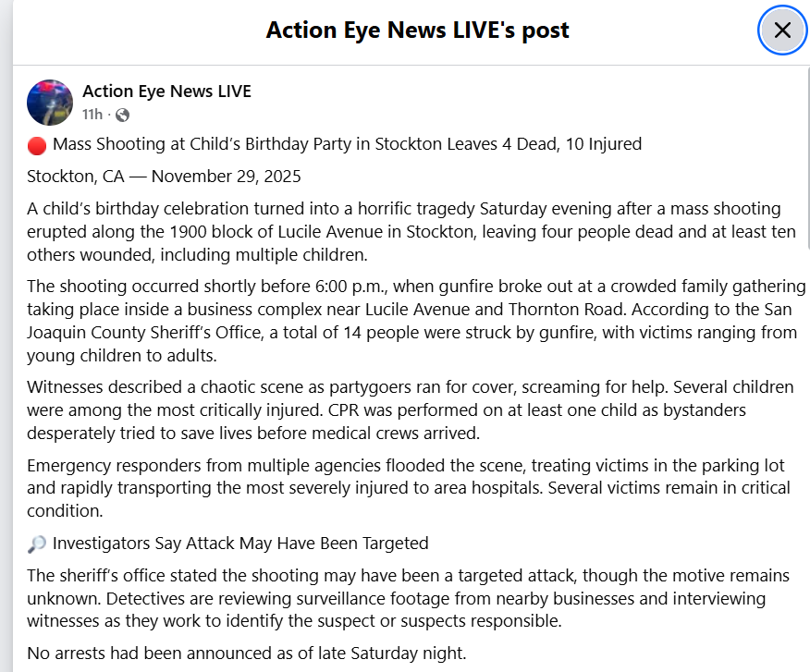Click the paragraph starting "The sheriff's office stated"

point(409,598)
